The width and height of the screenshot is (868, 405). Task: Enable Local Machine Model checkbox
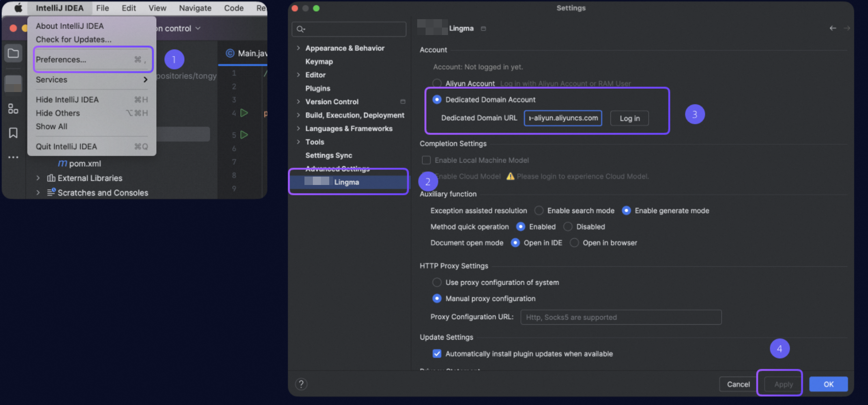pos(426,160)
